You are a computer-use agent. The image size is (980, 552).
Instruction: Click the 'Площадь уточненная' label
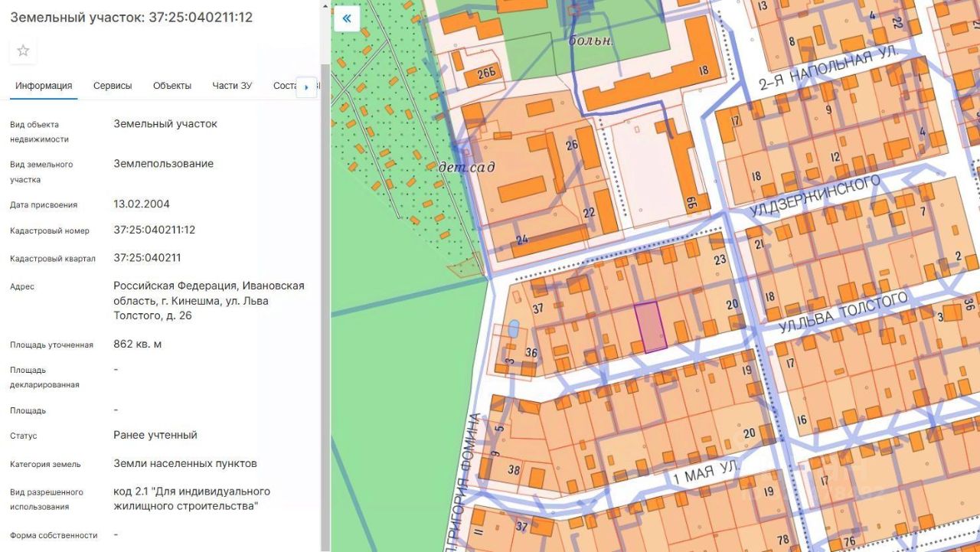point(51,345)
